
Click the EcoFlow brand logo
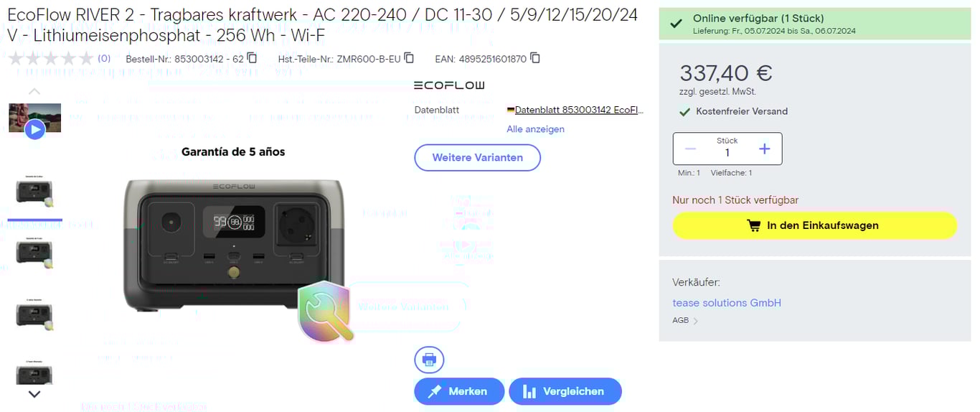click(449, 85)
